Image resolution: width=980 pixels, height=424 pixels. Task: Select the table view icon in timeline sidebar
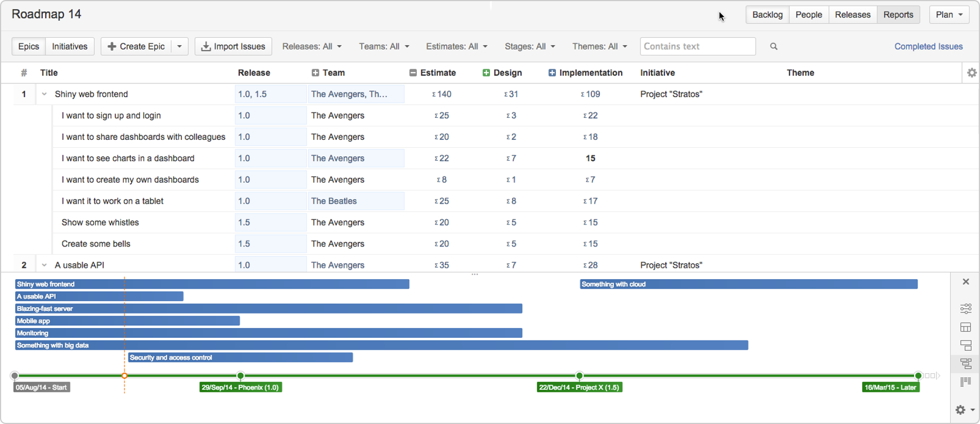966,327
